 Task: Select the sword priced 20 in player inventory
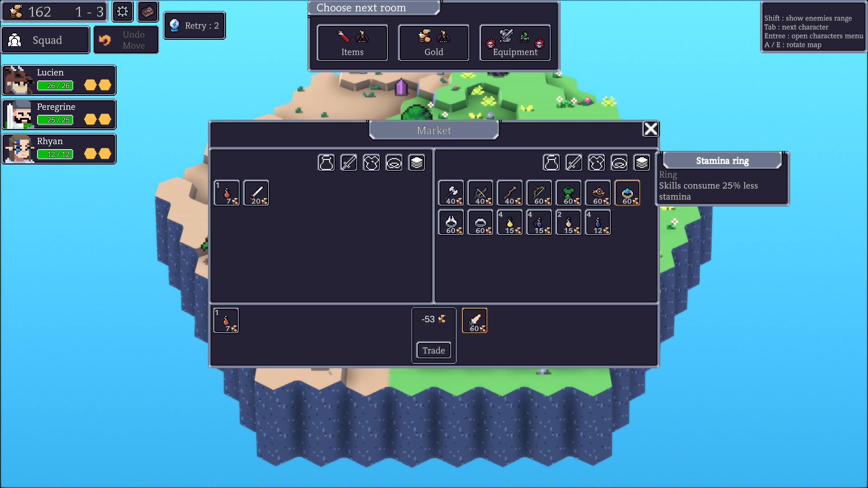pos(256,193)
